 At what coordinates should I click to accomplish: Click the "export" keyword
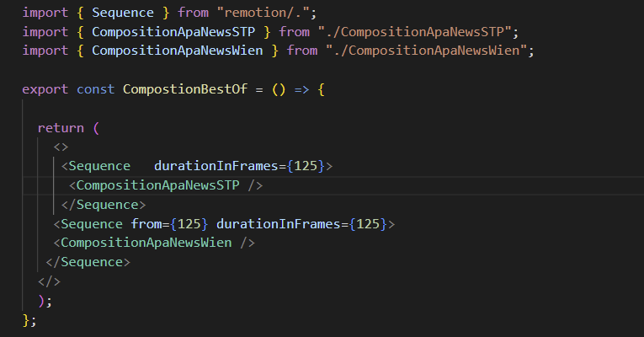[45, 89]
